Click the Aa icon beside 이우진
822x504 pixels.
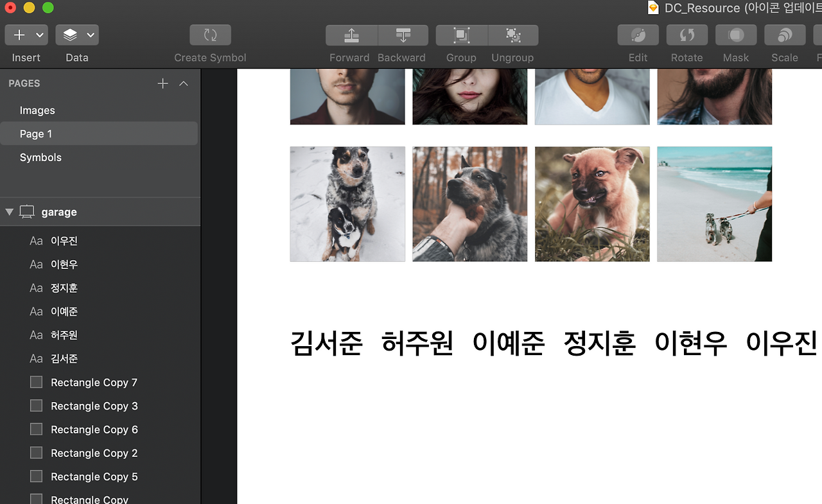pyautogui.click(x=36, y=241)
